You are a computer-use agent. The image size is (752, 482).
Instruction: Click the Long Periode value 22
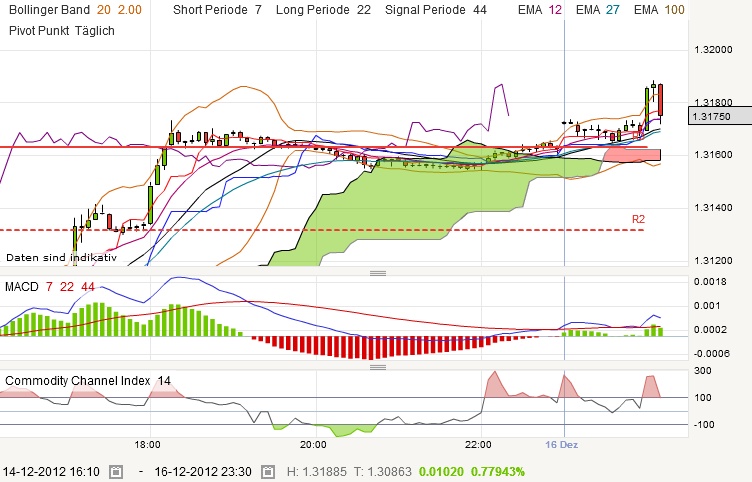(364, 10)
